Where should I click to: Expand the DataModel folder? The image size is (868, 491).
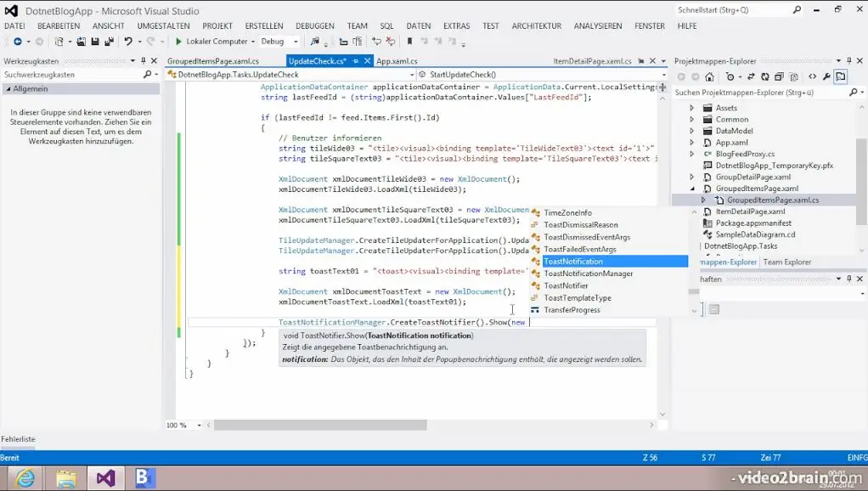(x=691, y=131)
